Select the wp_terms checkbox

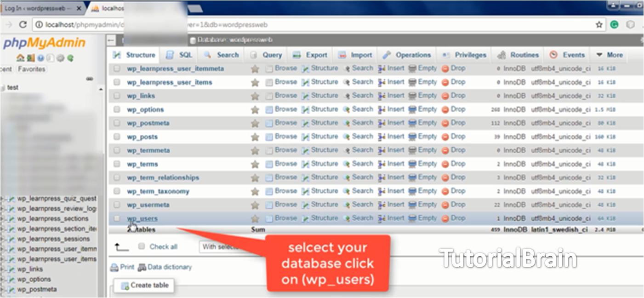(117, 164)
